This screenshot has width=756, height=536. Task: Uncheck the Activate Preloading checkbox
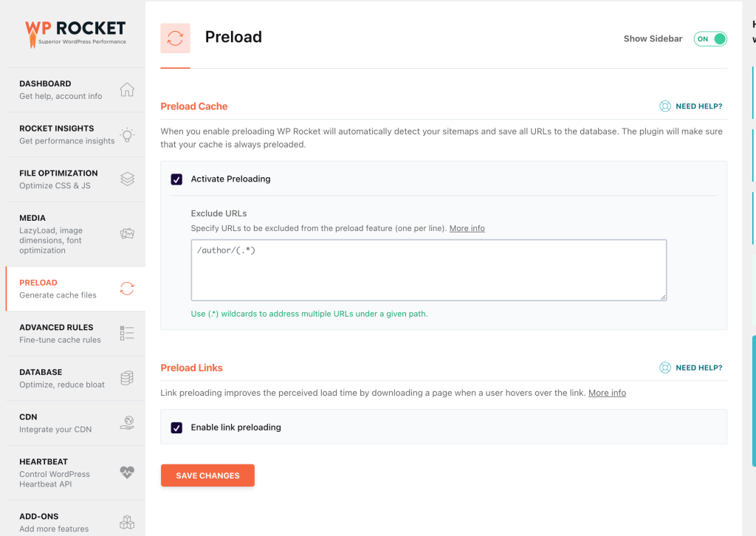click(x=176, y=179)
